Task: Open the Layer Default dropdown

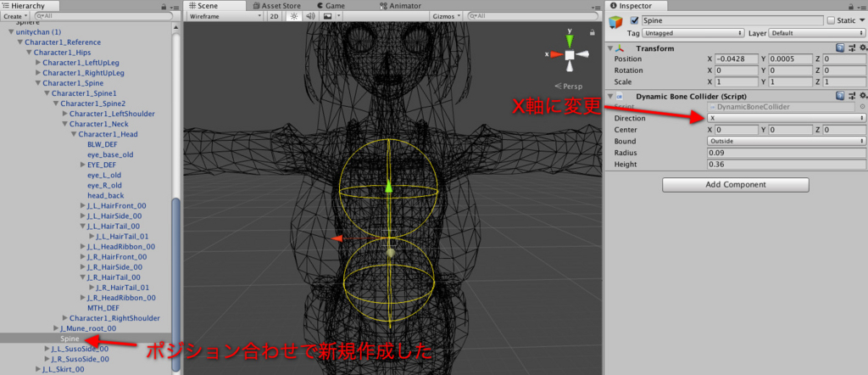Action: click(817, 33)
